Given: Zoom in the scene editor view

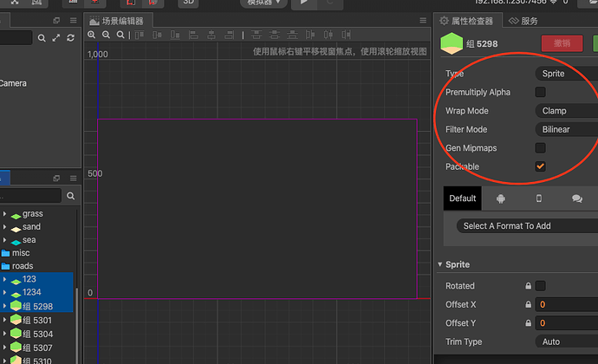Looking at the screenshot, I should [x=92, y=35].
